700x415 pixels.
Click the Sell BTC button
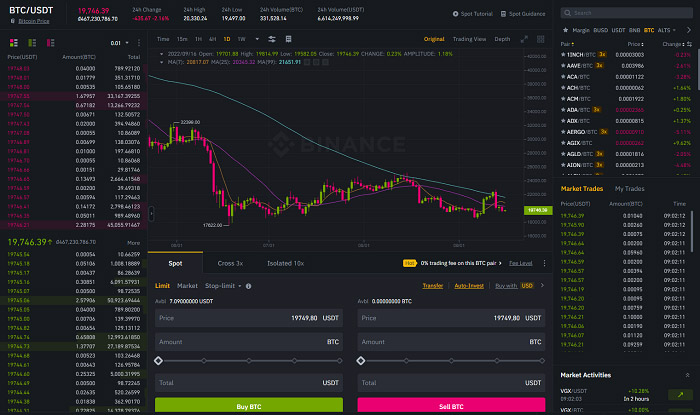[x=451, y=405]
